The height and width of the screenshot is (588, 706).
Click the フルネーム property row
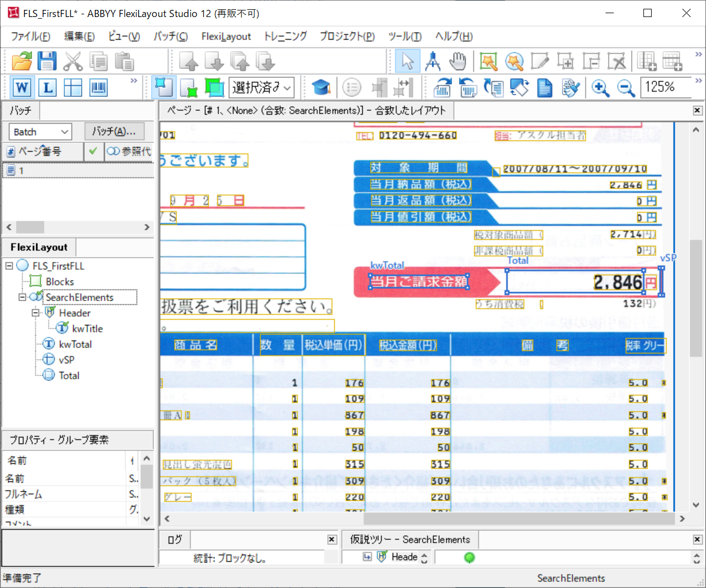click(71, 494)
